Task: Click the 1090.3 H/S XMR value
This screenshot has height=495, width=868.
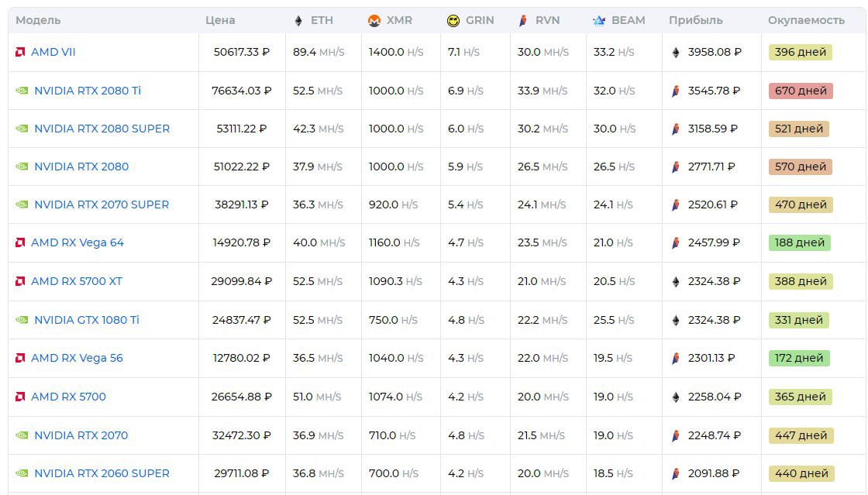Action: coord(395,281)
